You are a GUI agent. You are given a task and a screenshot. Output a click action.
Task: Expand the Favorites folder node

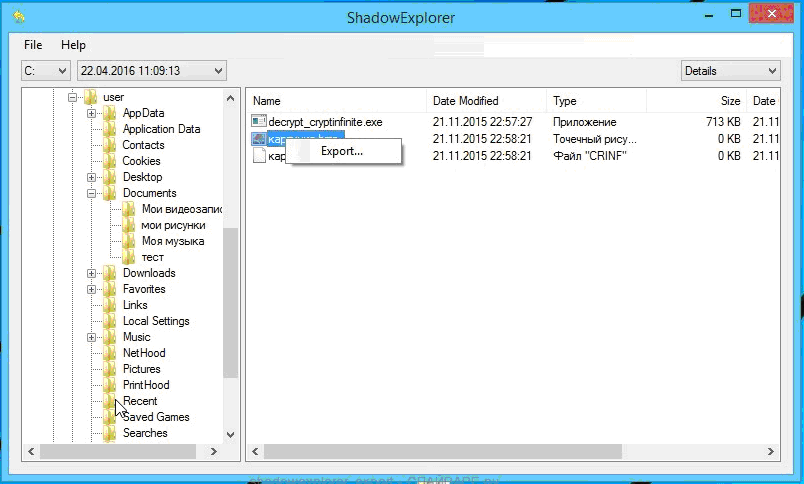tap(91, 289)
